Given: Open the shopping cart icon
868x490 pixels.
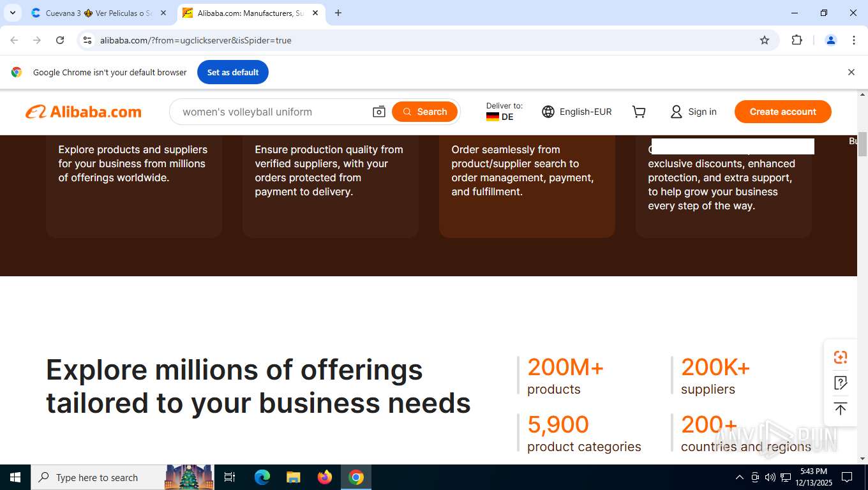Looking at the screenshot, I should coord(639,112).
